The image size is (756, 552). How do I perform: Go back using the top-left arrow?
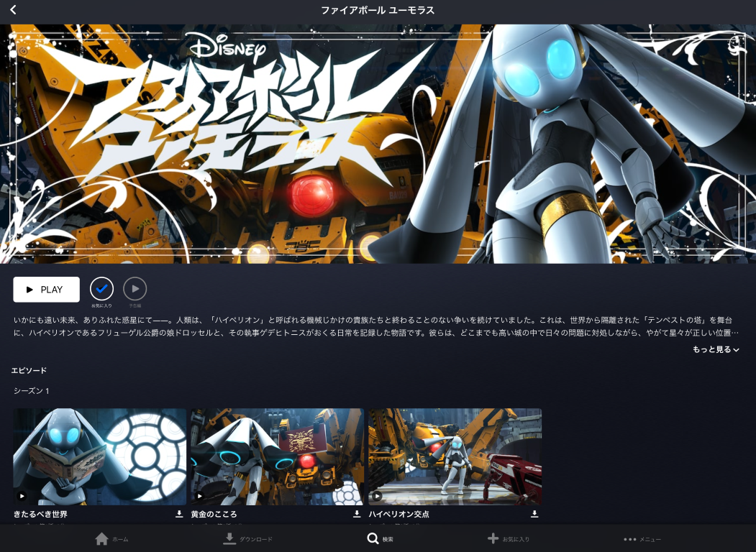pos(14,10)
